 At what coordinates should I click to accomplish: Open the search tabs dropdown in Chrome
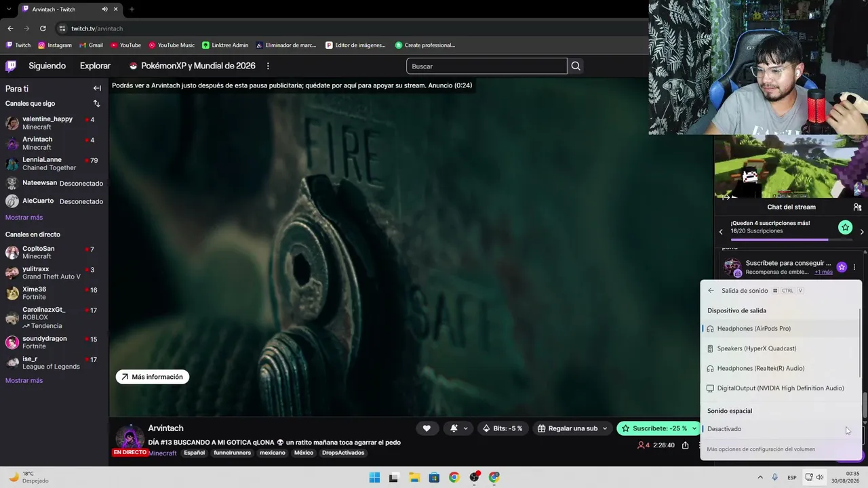click(x=8, y=9)
